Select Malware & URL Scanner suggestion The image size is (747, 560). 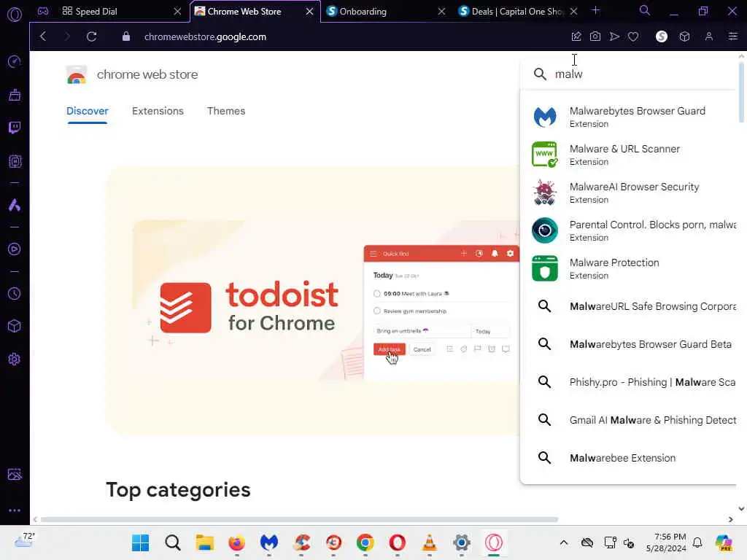pyautogui.click(x=630, y=155)
